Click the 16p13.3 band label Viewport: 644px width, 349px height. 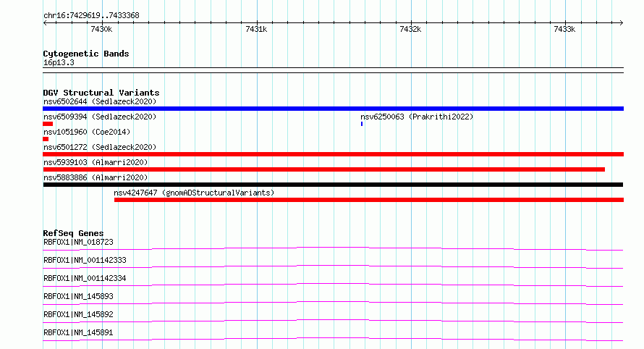click(59, 62)
